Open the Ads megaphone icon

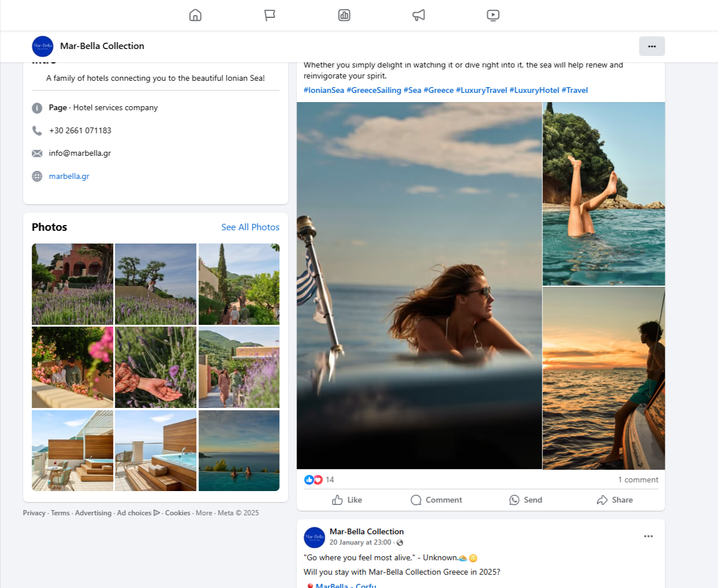tap(418, 15)
